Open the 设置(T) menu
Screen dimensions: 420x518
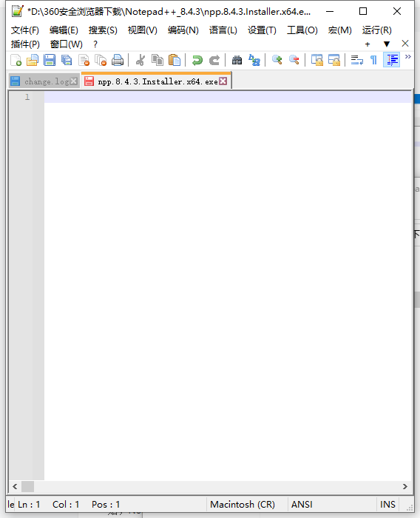[262, 30]
